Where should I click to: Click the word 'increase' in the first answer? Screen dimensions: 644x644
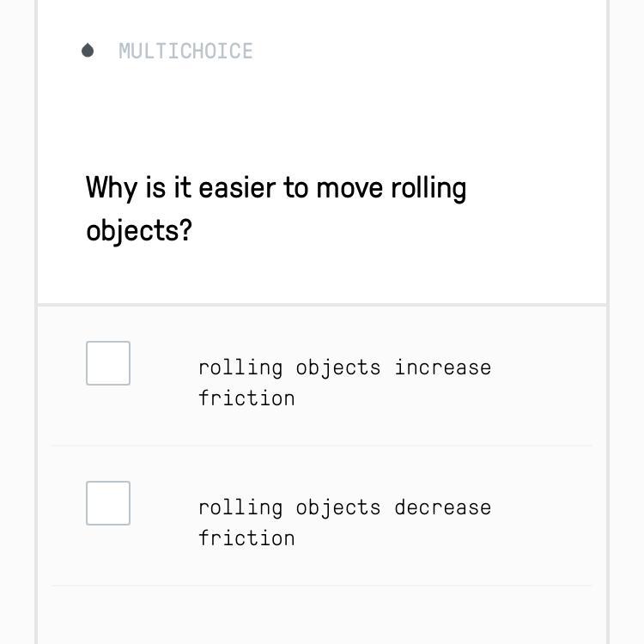click(x=443, y=368)
